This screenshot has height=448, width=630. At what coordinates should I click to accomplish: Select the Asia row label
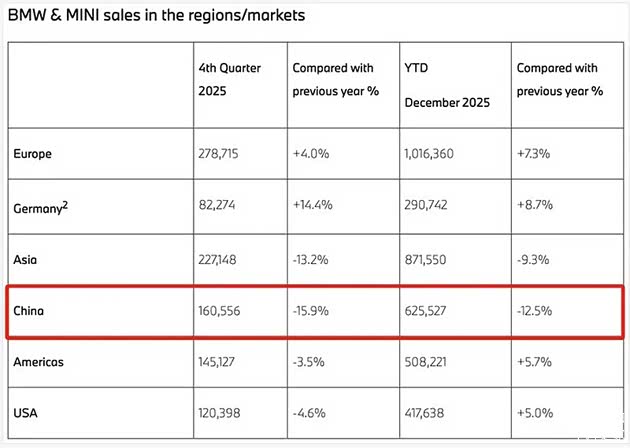click(x=27, y=258)
